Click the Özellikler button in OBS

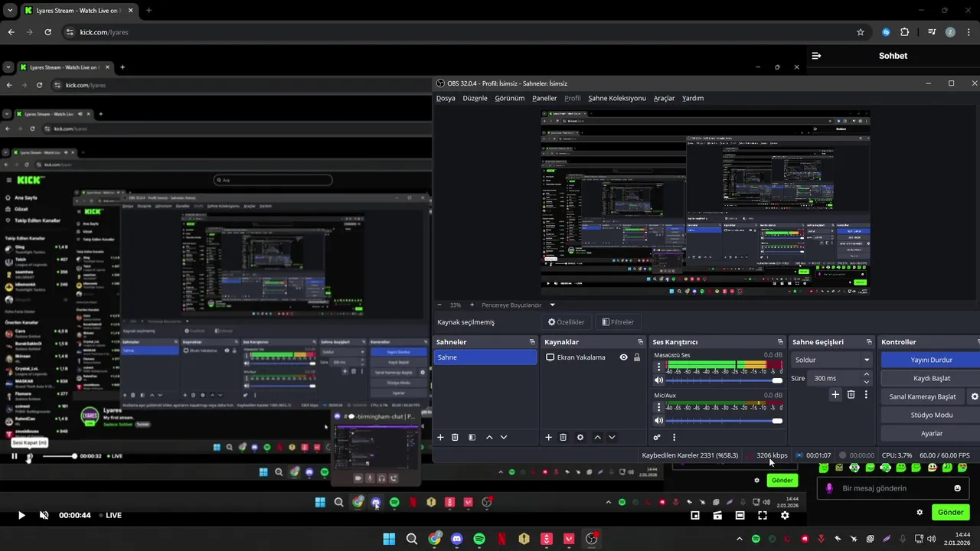pos(566,322)
